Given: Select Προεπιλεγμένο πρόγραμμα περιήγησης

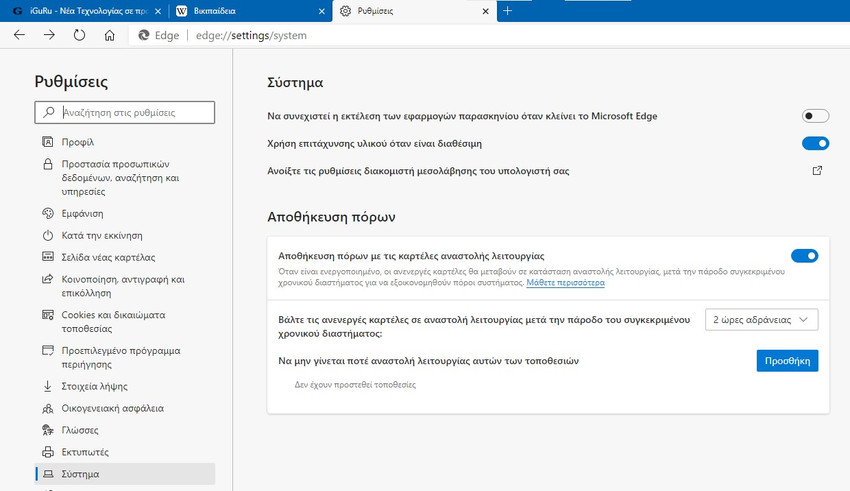Looking at the screenshot, I should tap(125, 358).
